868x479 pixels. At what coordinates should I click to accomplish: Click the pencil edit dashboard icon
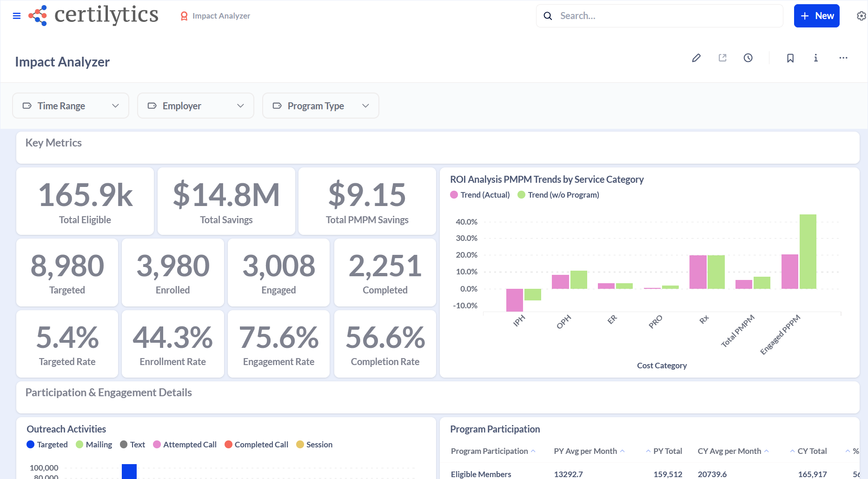click(696, 58)
